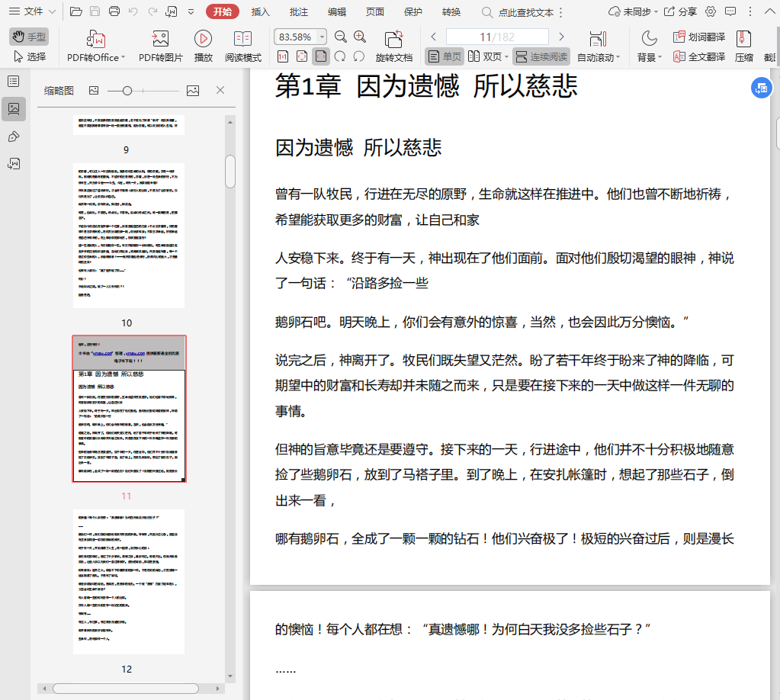Viewport: 780px width, 700px height.
Task: Select page 12 thumbnail
Action: point(129,581)
